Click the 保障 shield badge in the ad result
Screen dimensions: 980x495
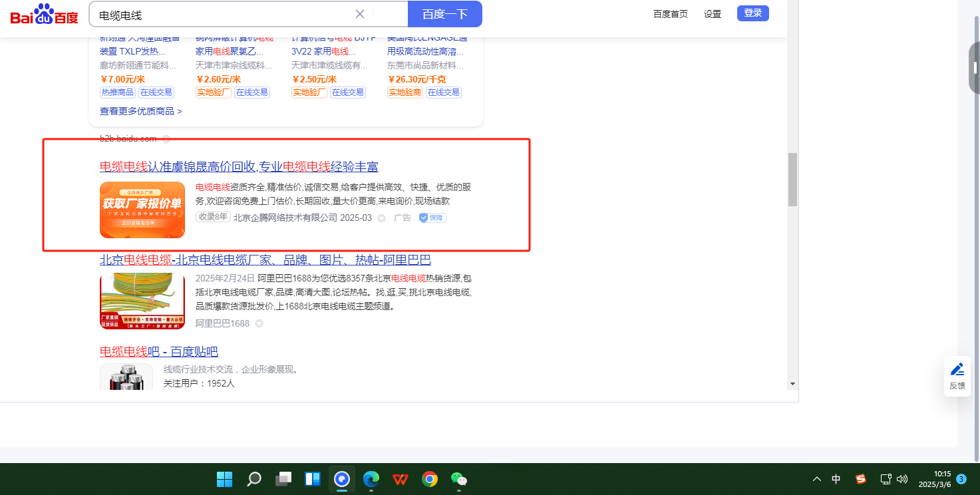tap(432, 218)
